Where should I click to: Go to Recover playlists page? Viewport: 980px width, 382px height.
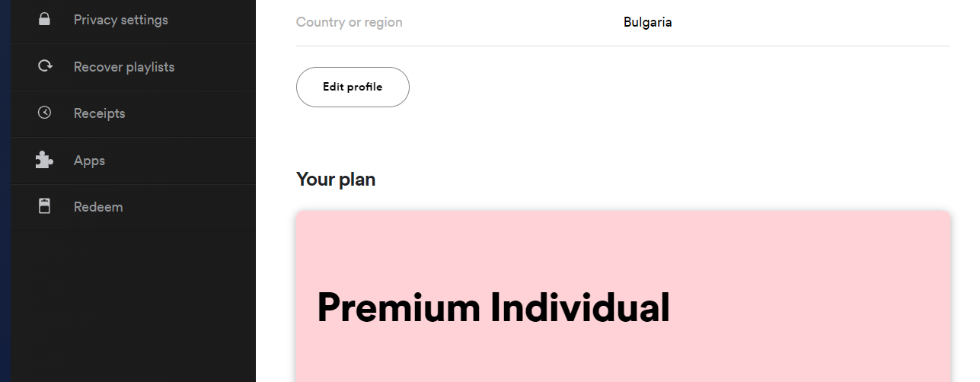coord(124,67)
